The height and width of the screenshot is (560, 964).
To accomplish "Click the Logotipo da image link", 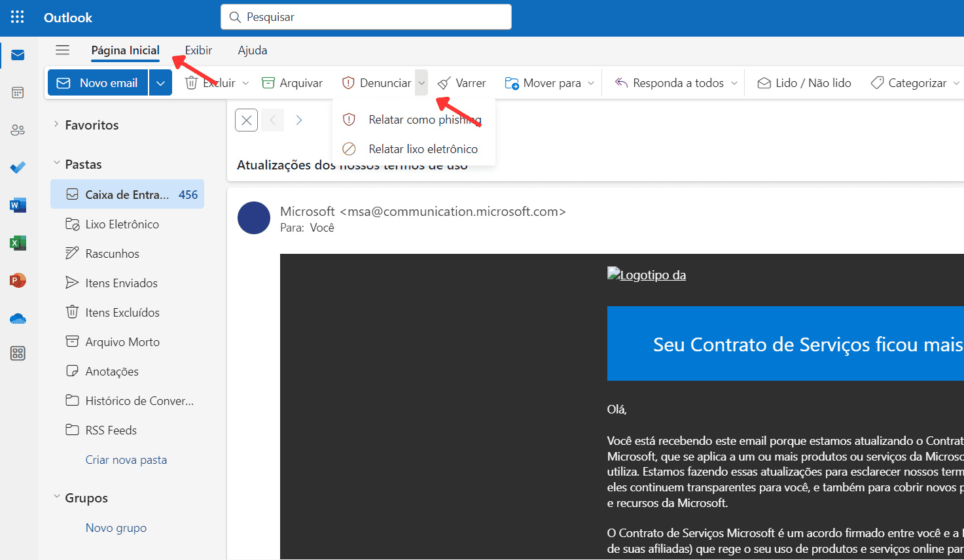I will [647, 275].
